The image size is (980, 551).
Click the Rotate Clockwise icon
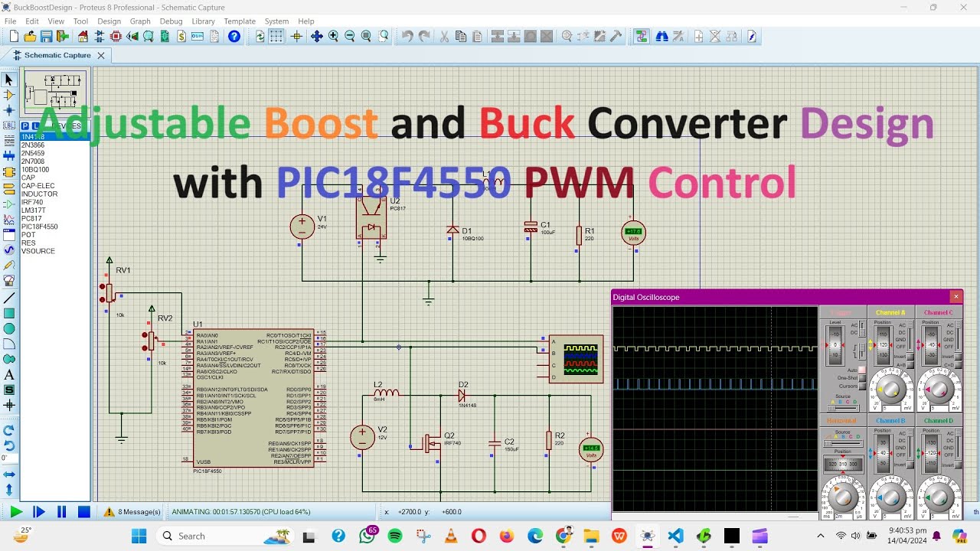[x=9, y=431]
